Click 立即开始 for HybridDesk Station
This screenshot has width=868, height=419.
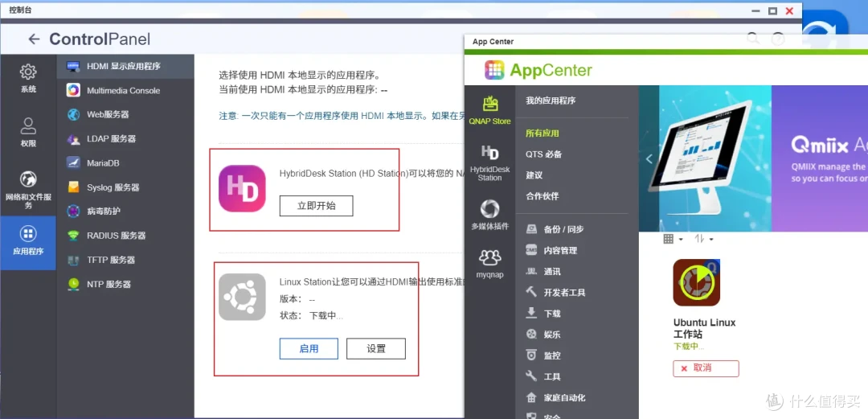click(x=316, y=206)
